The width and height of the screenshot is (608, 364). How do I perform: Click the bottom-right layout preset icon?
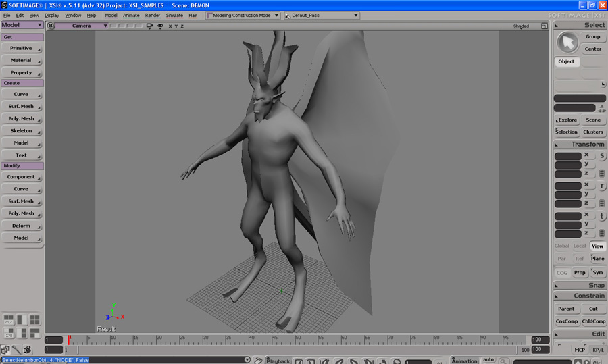click(35, 333)
